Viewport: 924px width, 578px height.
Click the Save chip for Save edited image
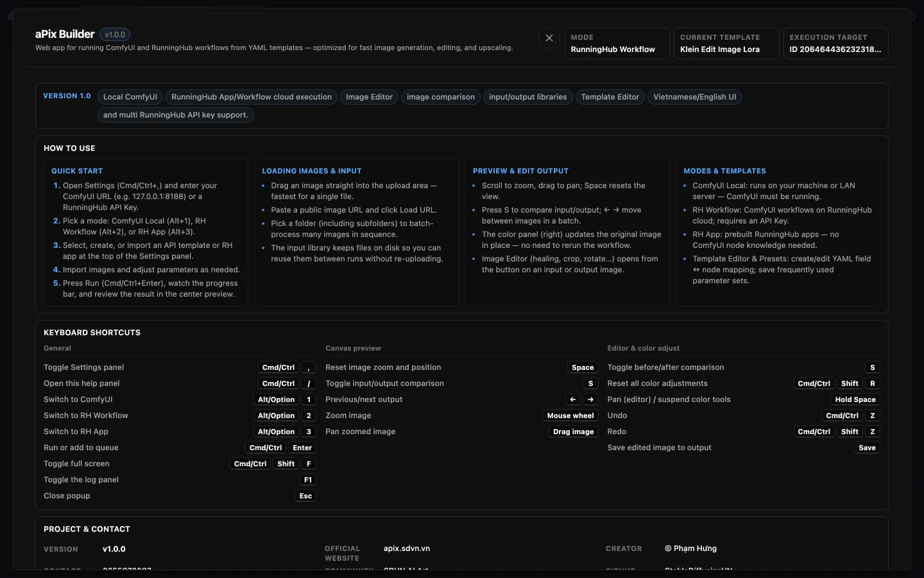pos(867,448)
